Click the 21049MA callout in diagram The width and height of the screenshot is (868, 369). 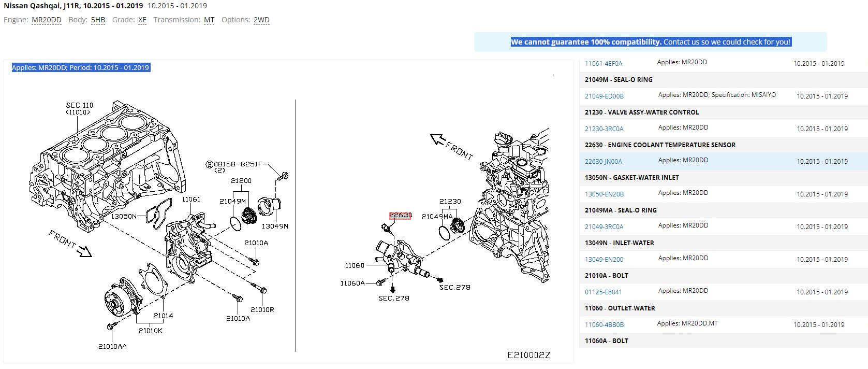tap(437, 217)
